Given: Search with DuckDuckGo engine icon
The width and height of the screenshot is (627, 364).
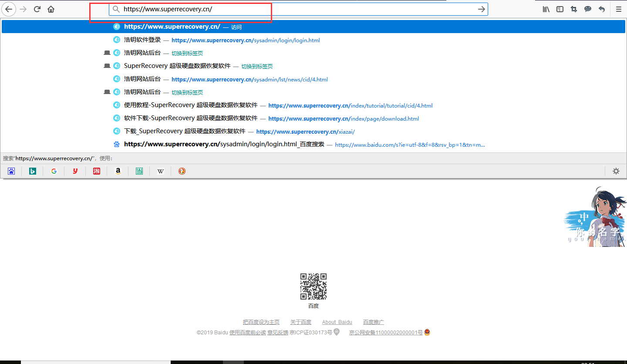Looking at the screenshot, I should point(182,171).
